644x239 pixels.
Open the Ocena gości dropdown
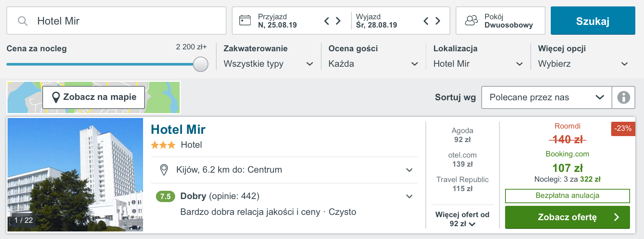point(373,64)
